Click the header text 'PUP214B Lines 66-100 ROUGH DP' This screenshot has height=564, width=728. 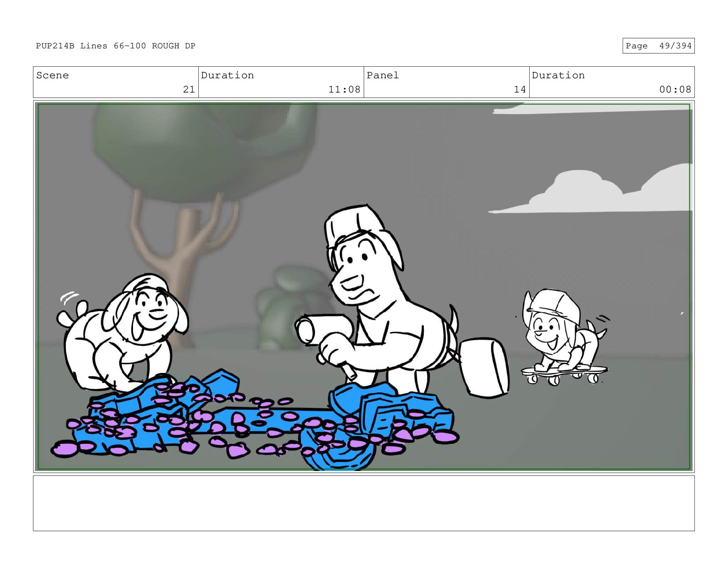point(116,46)
